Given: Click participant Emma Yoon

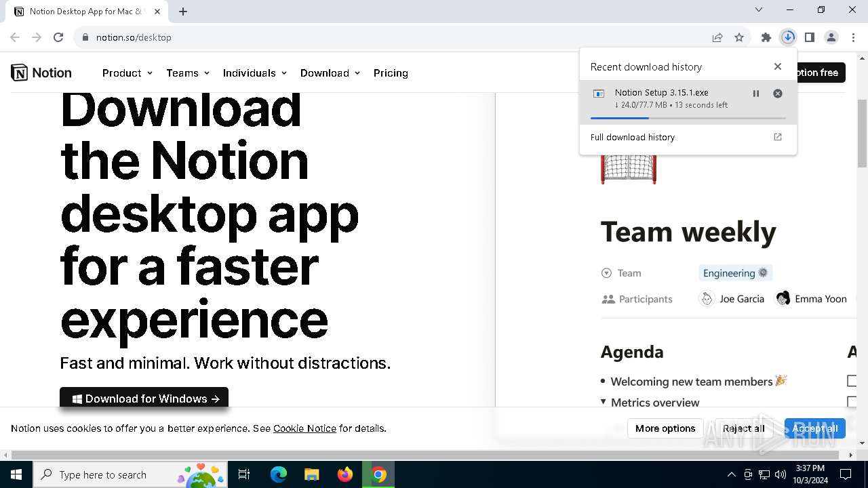Looking at the screenshot, I should (812, 298).
